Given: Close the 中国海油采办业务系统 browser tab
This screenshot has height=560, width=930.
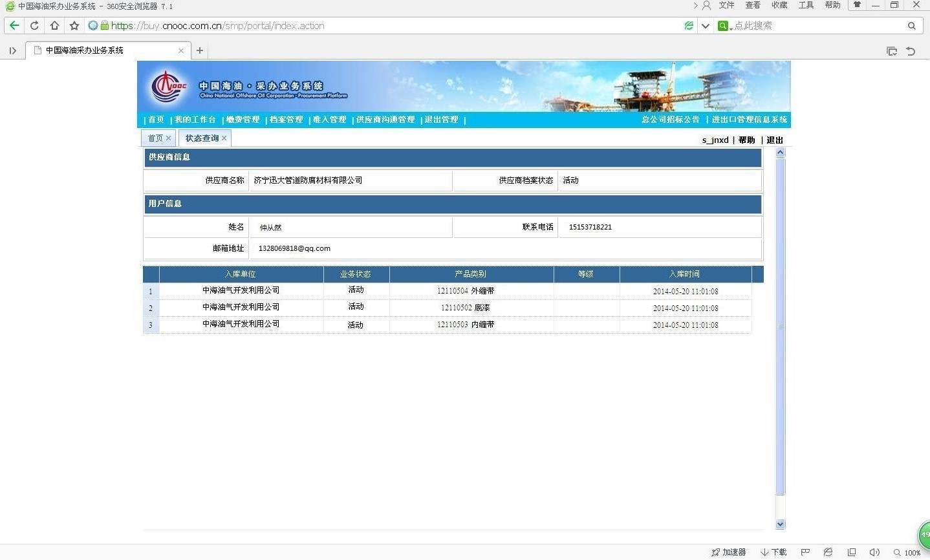Looking at the screenshot, I should (180, 50).
